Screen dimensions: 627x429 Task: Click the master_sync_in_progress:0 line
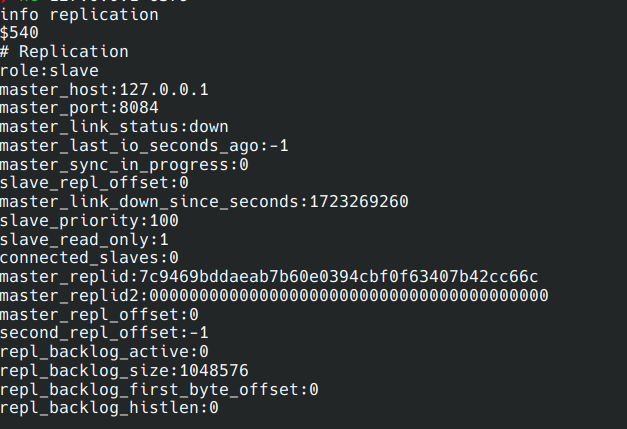(124, 164)
